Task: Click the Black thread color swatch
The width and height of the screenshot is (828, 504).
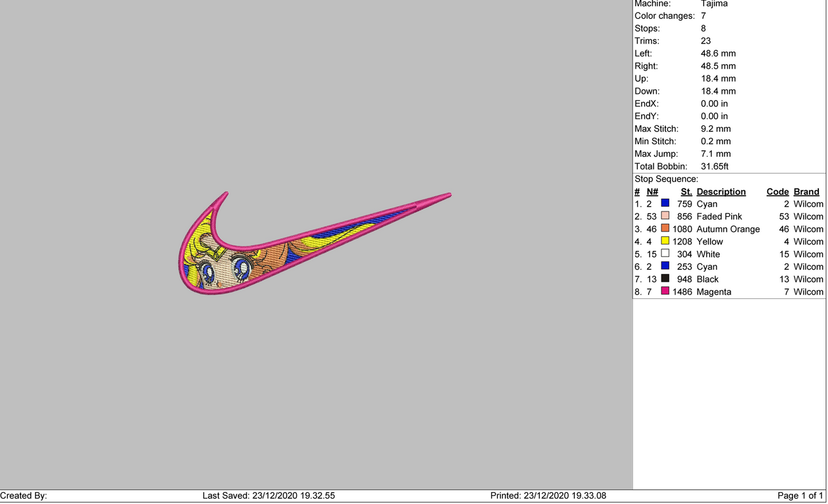Action: tap(665, 279)
